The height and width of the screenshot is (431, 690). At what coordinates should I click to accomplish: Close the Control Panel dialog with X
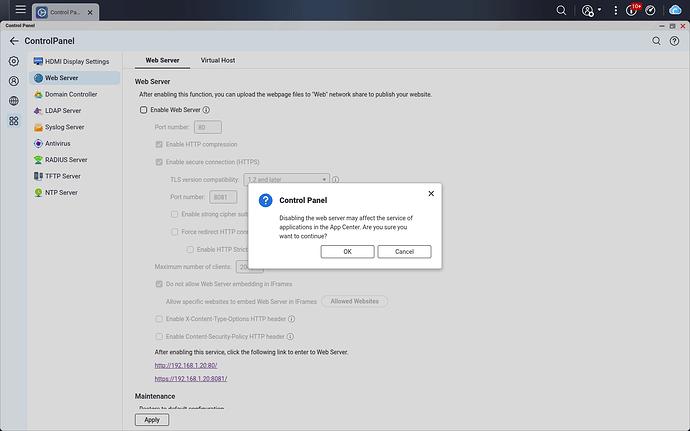coord(431,193)
